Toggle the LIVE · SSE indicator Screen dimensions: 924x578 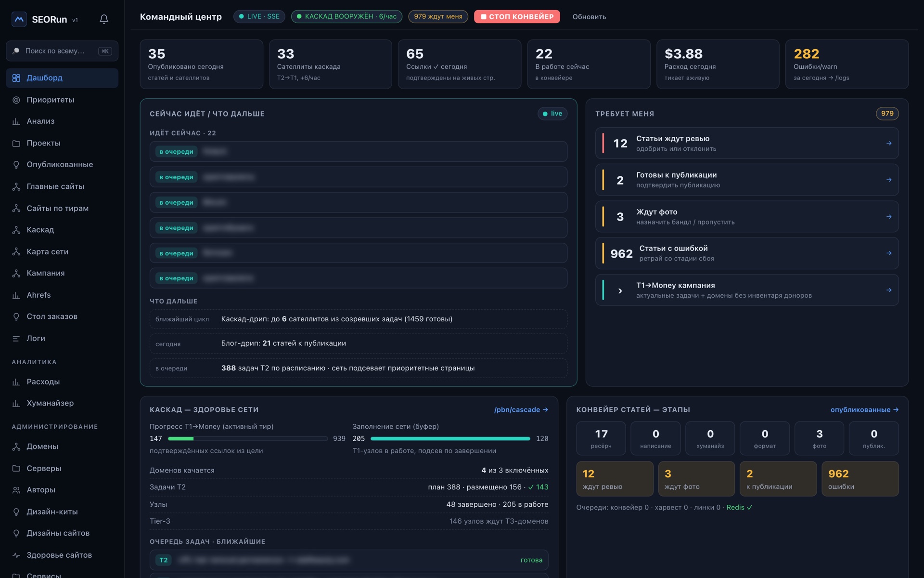(259, 16)
